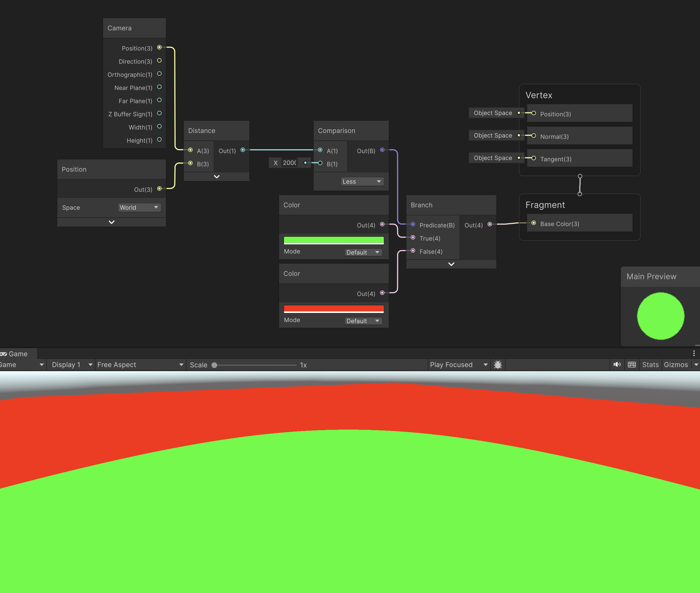
Task: Click the Position(3) output port on Camera node
Action: coord(160,47)
